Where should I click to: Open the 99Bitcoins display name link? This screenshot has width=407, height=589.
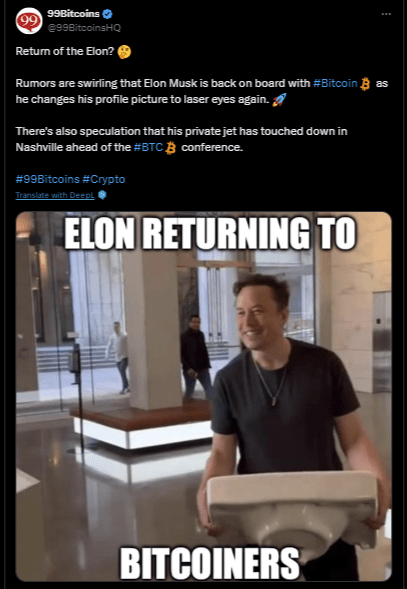pos(73,14)
